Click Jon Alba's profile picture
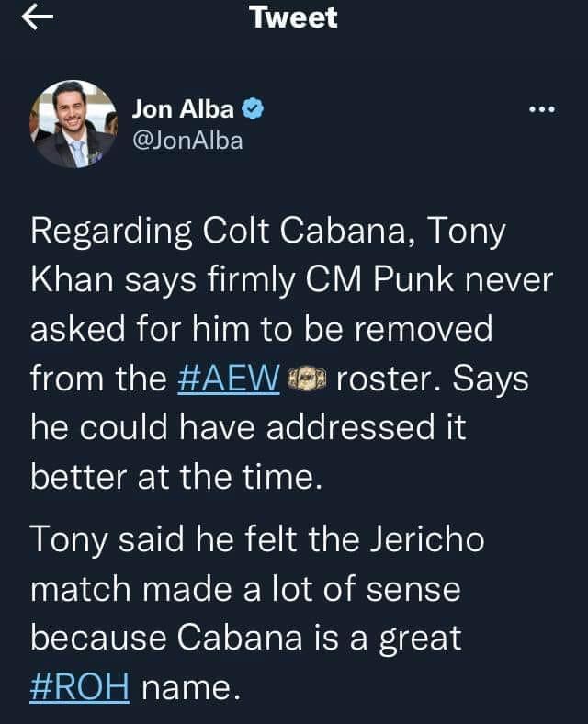Screen dimensions: 588x724 (75, 124)
